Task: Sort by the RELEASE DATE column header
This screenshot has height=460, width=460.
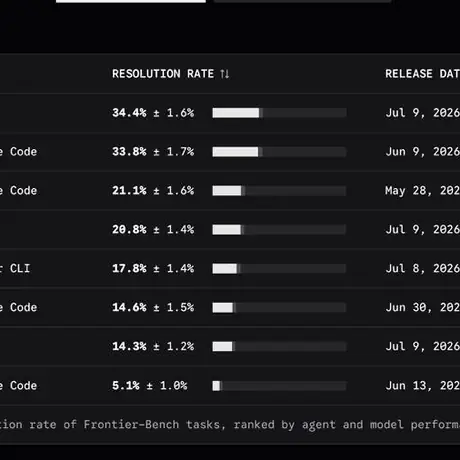Action: (x=423, y=74)
